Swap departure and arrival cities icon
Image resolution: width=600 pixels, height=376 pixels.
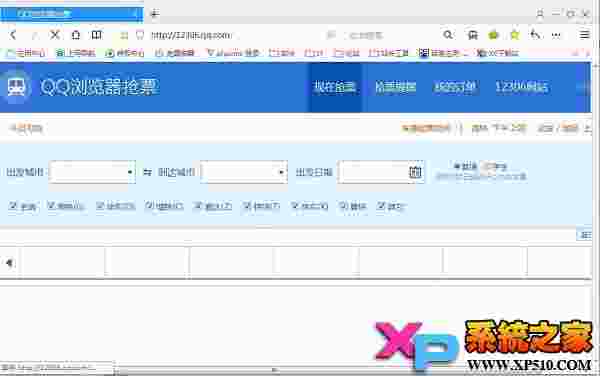(x=147, y=173)
